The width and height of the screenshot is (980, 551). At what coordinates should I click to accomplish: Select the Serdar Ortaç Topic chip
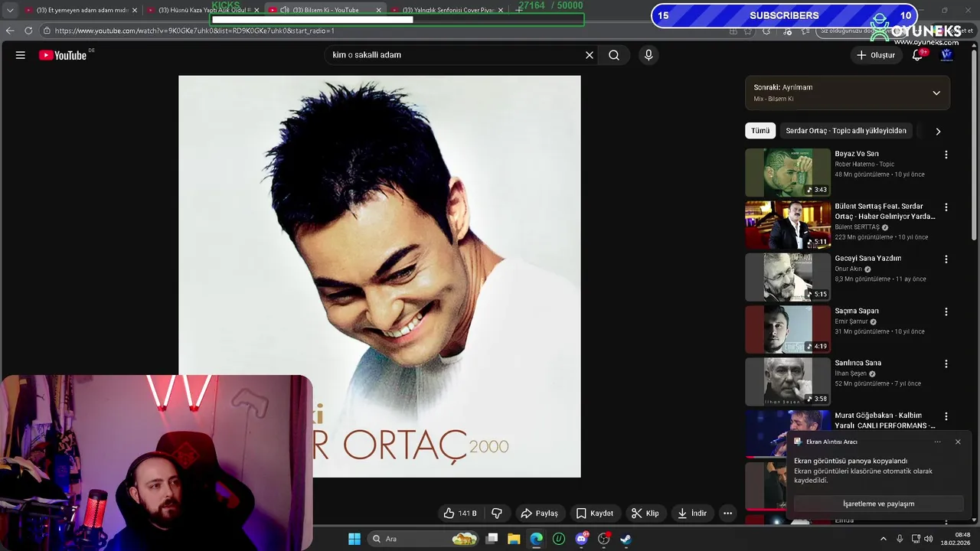[846, 131]
